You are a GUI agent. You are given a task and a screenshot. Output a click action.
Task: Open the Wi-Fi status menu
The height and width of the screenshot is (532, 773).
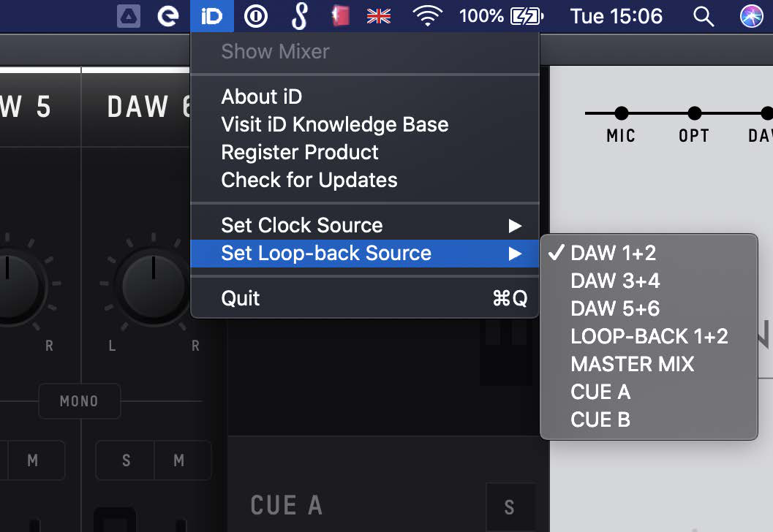[x=427, y=16]
